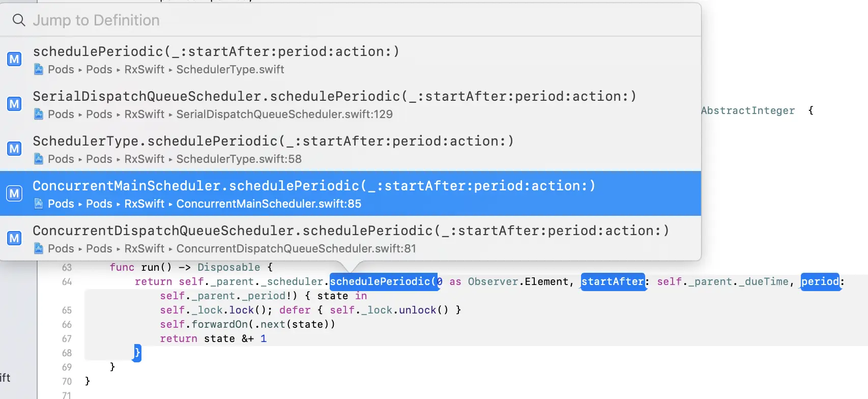Click the search magnifier icon in Jump to Definition
This screenshot has width=868, height=399.
tap(19, 20)
